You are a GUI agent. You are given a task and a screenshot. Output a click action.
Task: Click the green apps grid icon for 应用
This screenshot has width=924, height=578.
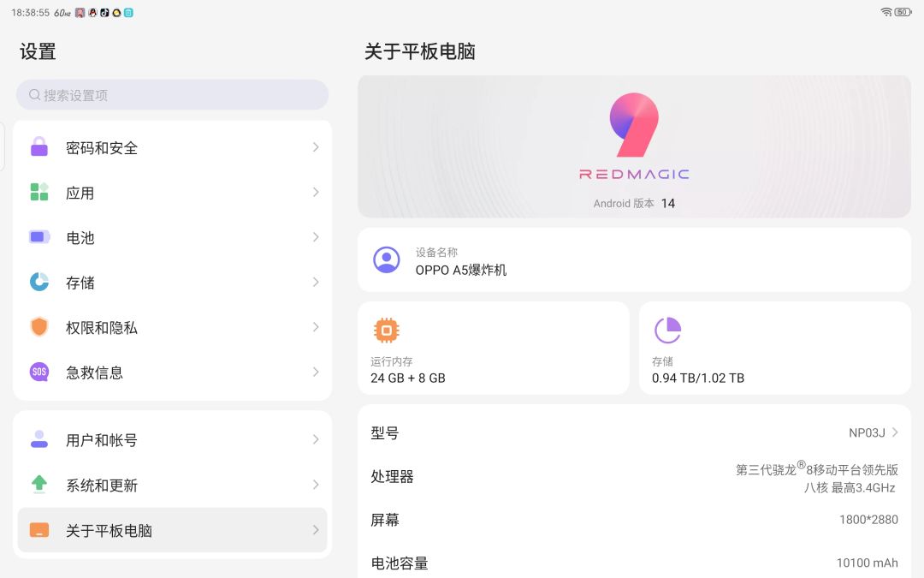point(38,192)
